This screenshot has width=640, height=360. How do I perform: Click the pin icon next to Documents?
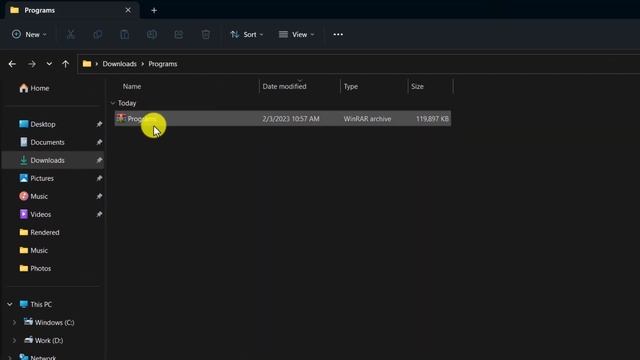(x=99, y=142)
